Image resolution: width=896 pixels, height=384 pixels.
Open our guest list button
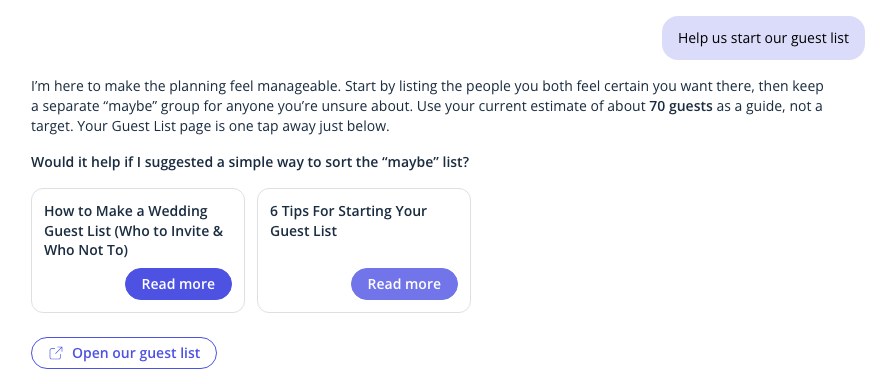coord(124,353)
